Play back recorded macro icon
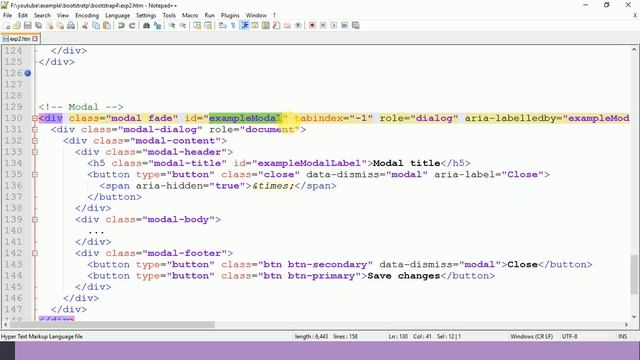The width and height of the screenshot is (640, 360). [334, 25]
